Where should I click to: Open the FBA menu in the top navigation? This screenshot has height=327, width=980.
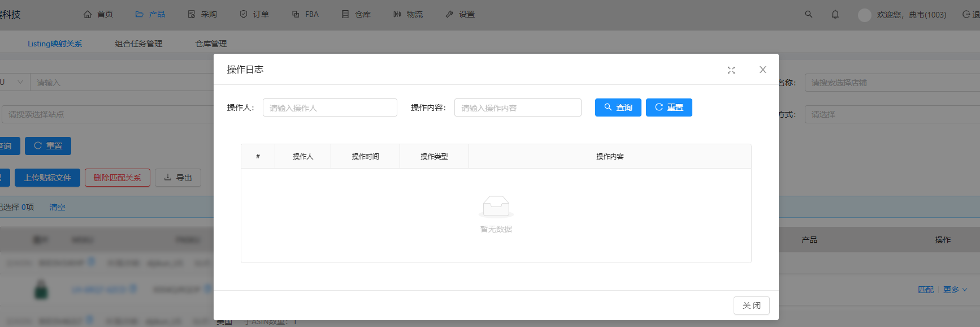click(305, 14)
